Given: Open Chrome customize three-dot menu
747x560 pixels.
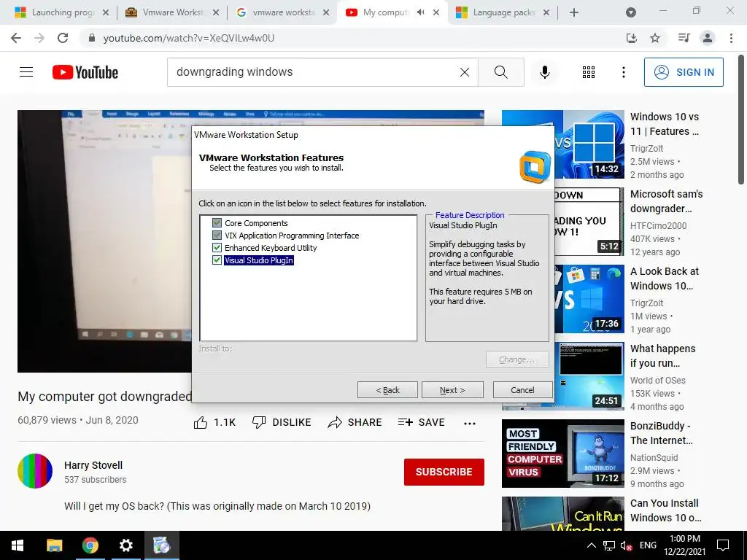Looking at the screenshot, I should tap(731, 38).
